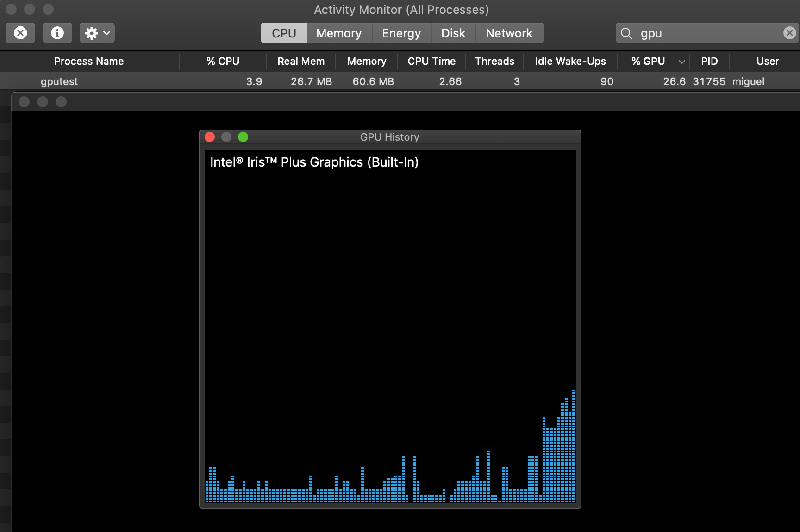
Task: Clear the gpu search with the X icon
Action: point(789,32)
